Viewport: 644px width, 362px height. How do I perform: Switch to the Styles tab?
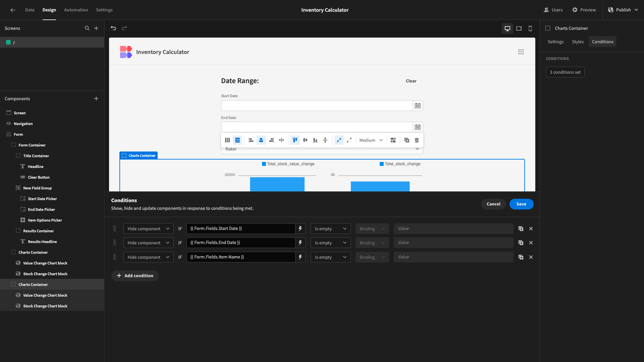tap(578, 42)
